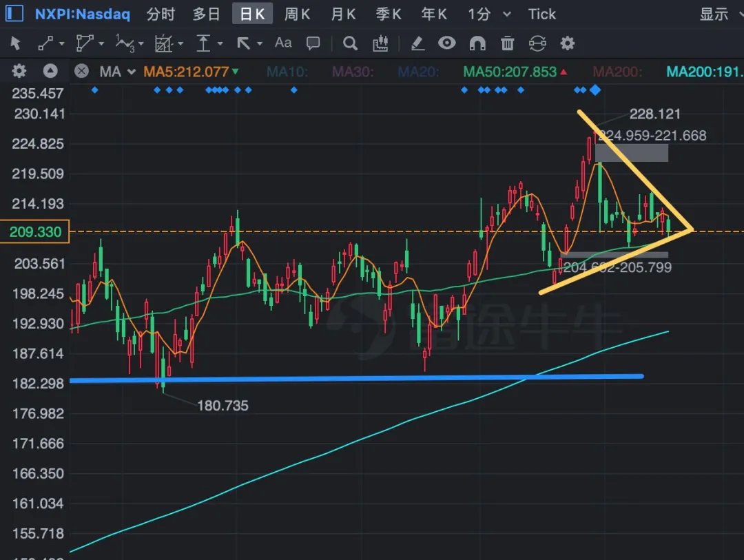Add a comment bubble annotation
The width and height of the screenshot is (744, 560).
click(313, 43)
